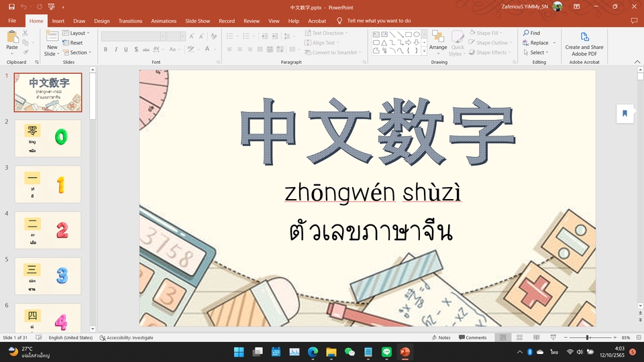
Task: Switch to the Slide Show tab
Action: pyautogui.click(x=197, y=21)
